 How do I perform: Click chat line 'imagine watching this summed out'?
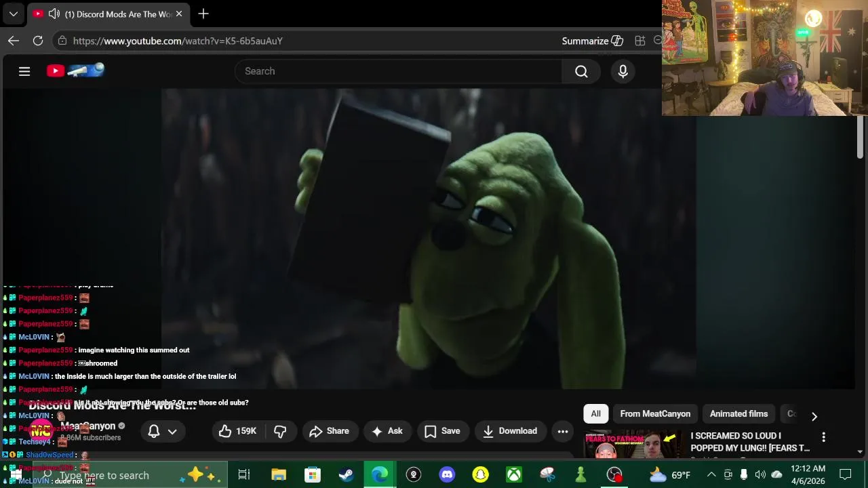(134, 350)
